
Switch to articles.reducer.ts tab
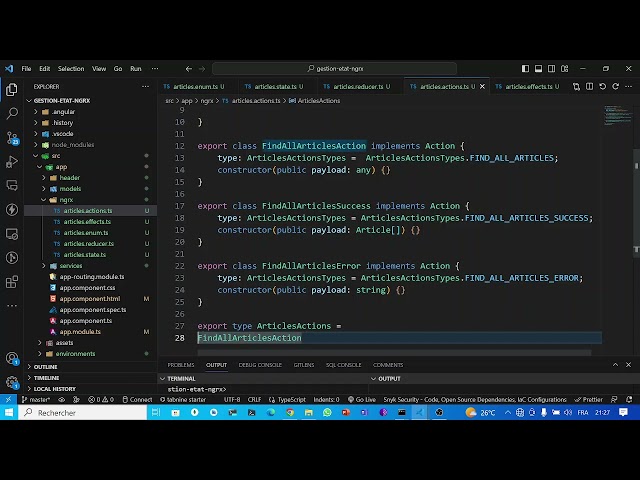[x=358, y=87]
